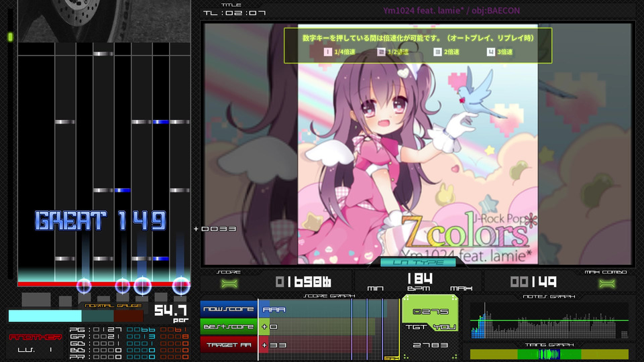Image resolution: width=644 pixels, height=362 pixels.
Task: Click the key 1 icon for 1/4 speed
Action: 328,52
